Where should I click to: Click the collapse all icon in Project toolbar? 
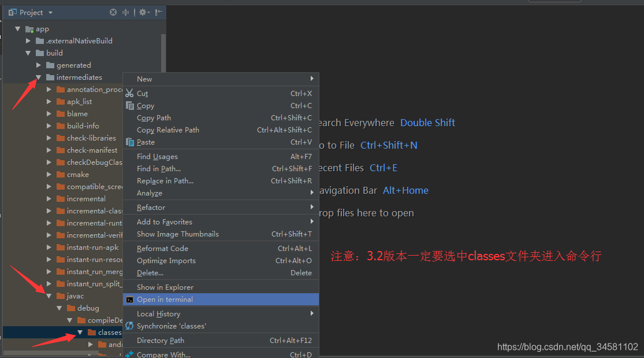[x=126, y=12]
